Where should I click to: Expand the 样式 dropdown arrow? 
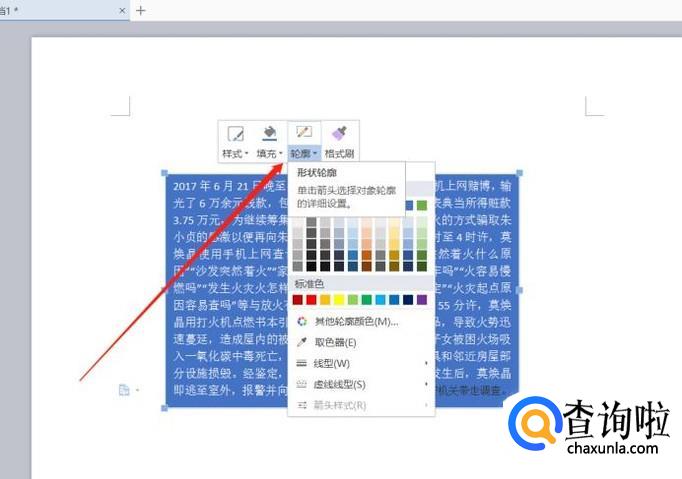(247, 154)
